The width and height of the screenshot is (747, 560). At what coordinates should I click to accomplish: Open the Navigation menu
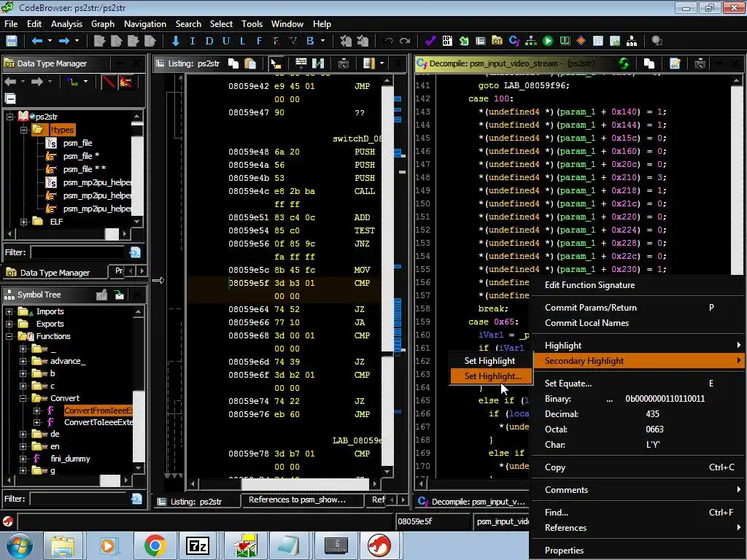[x=145, y=24]
